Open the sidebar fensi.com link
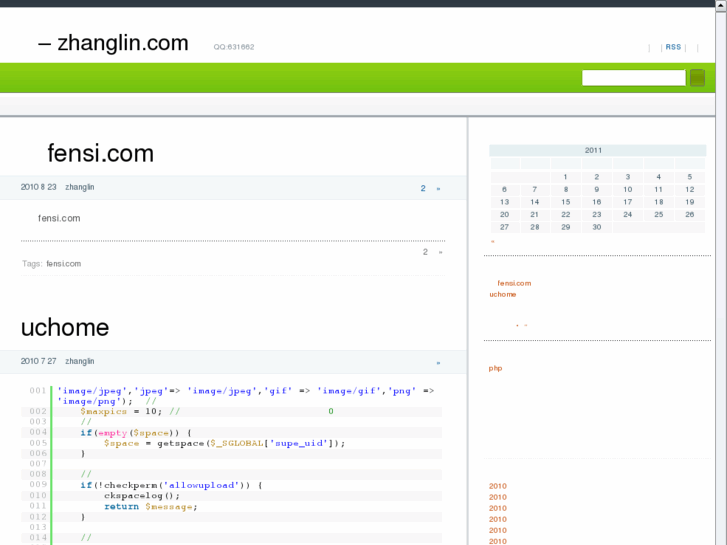Screen dimensions: 727x545 (514, 283)
